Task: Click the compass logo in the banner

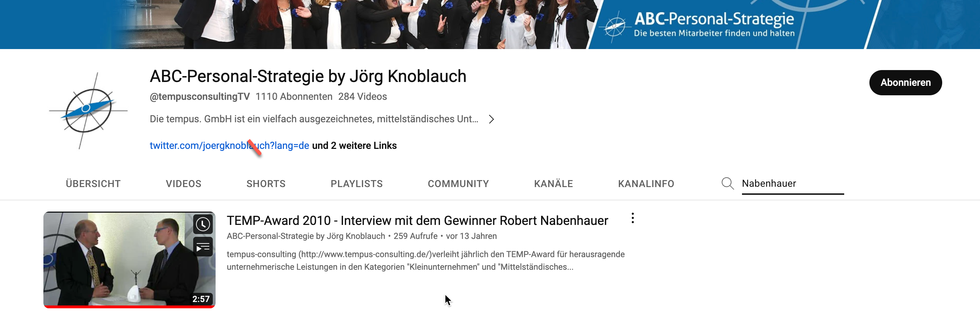Action: pos(614,27)
